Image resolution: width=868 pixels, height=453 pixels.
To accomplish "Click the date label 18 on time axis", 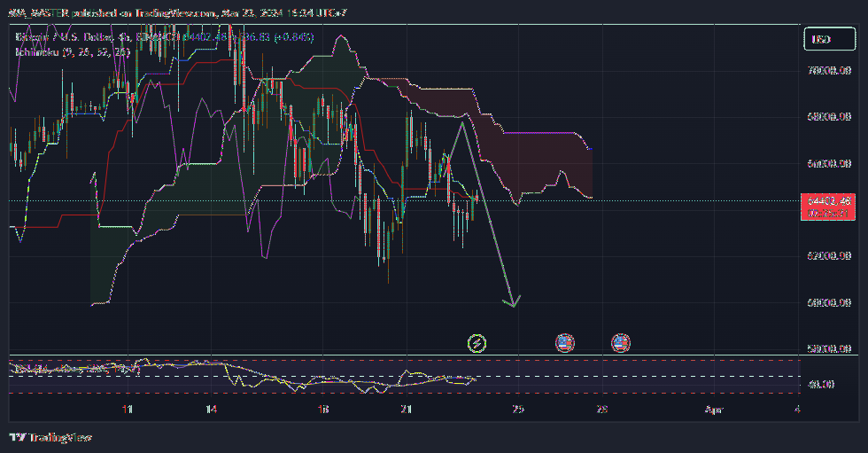I will point(323,410).
